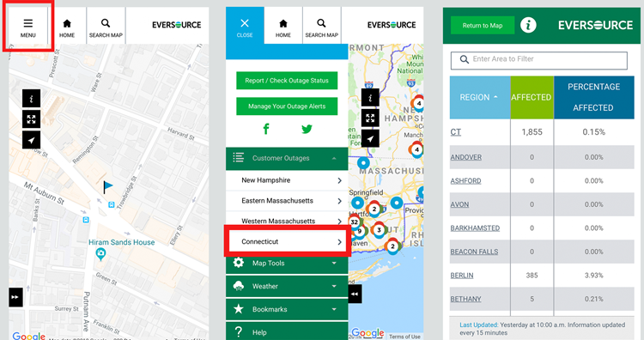Open the BERLIN region link
The width and height of the screenshot is (644, 340).
(x=462, y=275)
